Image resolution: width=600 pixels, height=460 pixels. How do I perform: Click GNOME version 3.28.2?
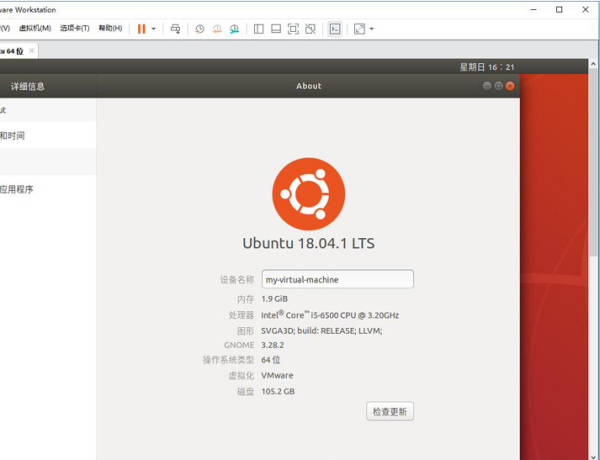click(272, 345)
